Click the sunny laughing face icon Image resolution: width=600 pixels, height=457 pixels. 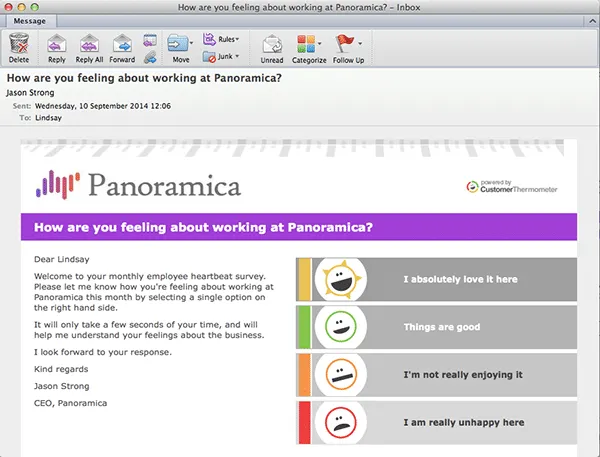341,279
